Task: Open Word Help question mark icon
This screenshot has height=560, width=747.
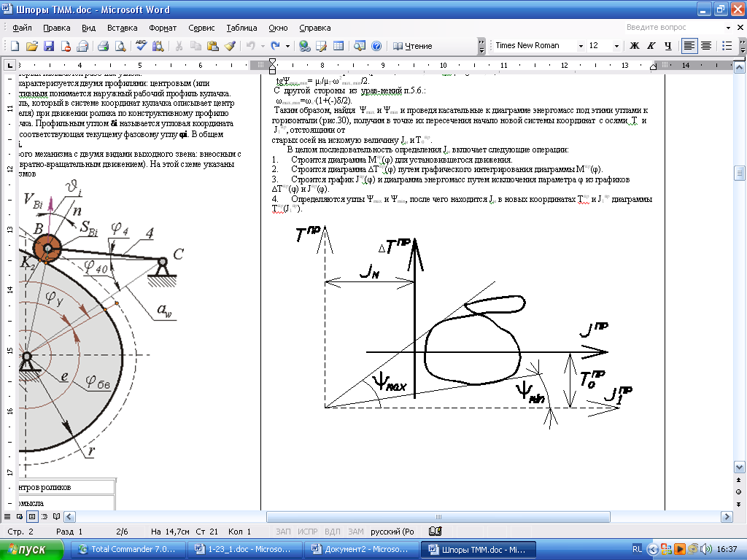Action: [376, 46]
